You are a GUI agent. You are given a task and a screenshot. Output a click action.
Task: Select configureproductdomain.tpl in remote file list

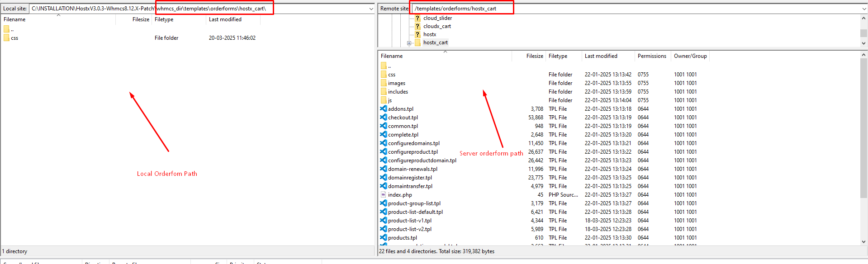pyautogui.click(x=422, y=160)
